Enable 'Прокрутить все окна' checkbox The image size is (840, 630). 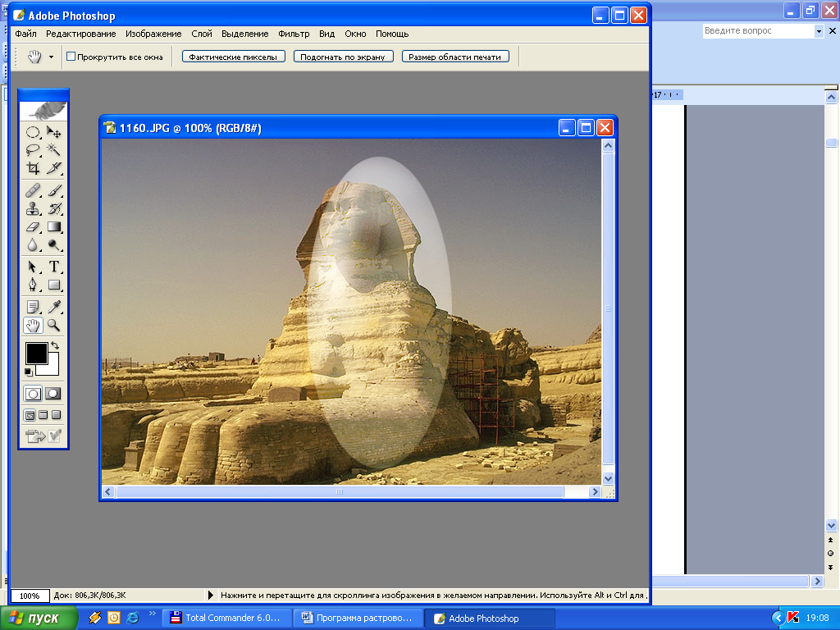[71, 57]
